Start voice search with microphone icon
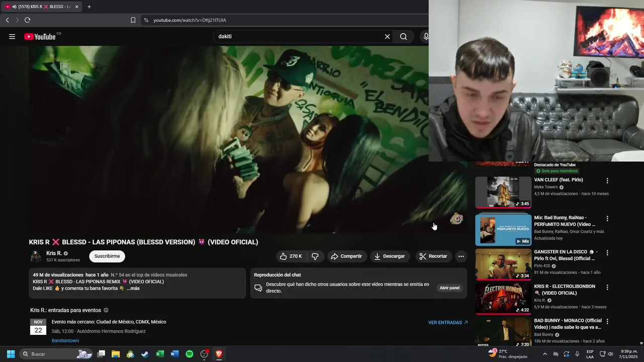Viewport: 644px width, 362px height. pyautogui.click(x=426, y=36)
